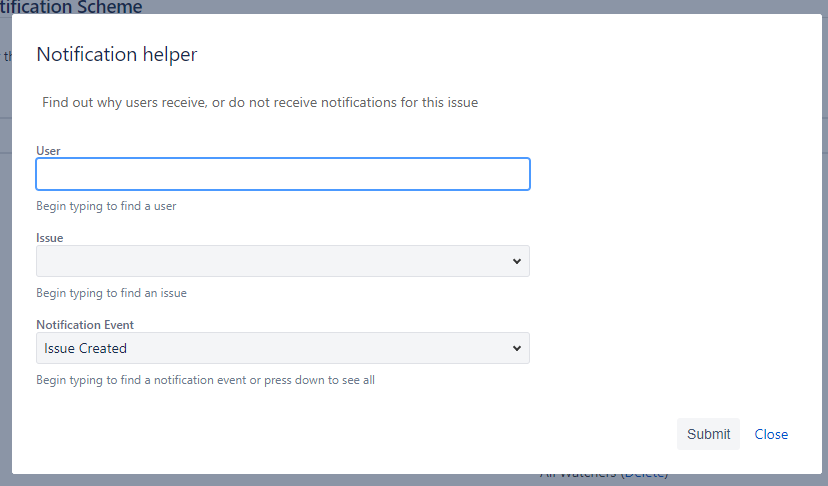Open the Issue dropdown
The height and width of the screenshot is (486, 828).
click(x=283, y=261)
